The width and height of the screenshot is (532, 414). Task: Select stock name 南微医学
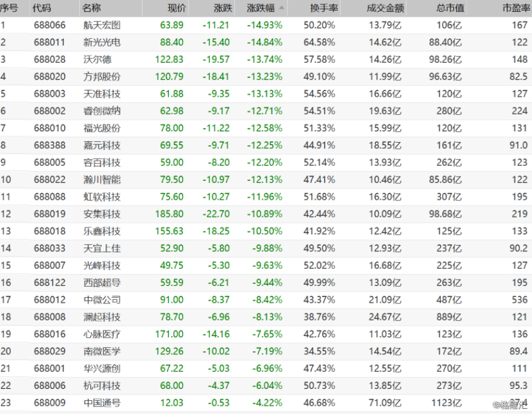tap(102, 351)
